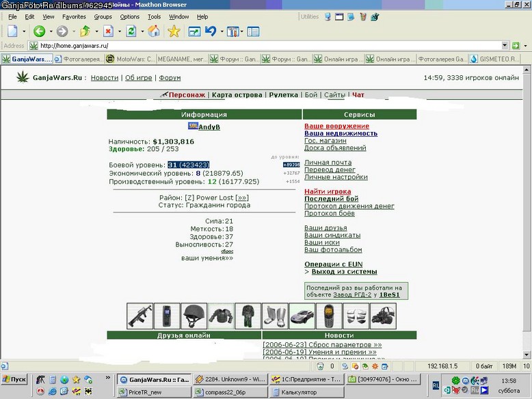Switch to the PriceTR_new taskbar window

154,392
